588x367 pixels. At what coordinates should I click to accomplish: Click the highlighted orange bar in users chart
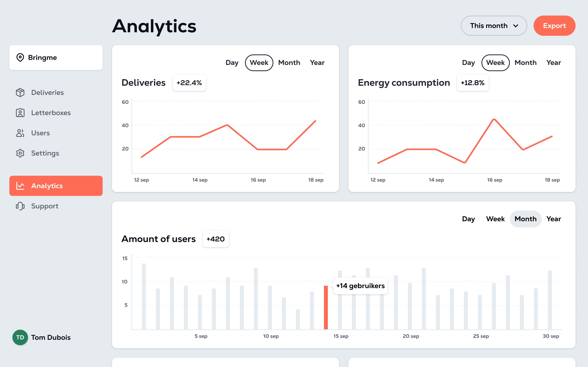tap(326, 307)
